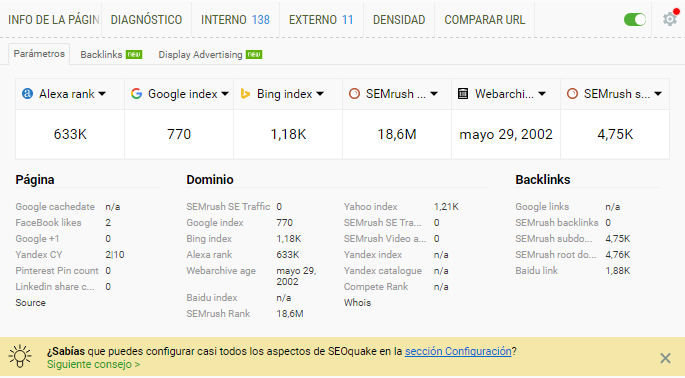Click the Yandex catalogue label
The width and height of the screenshot is (685, 378).
point(383,271)
